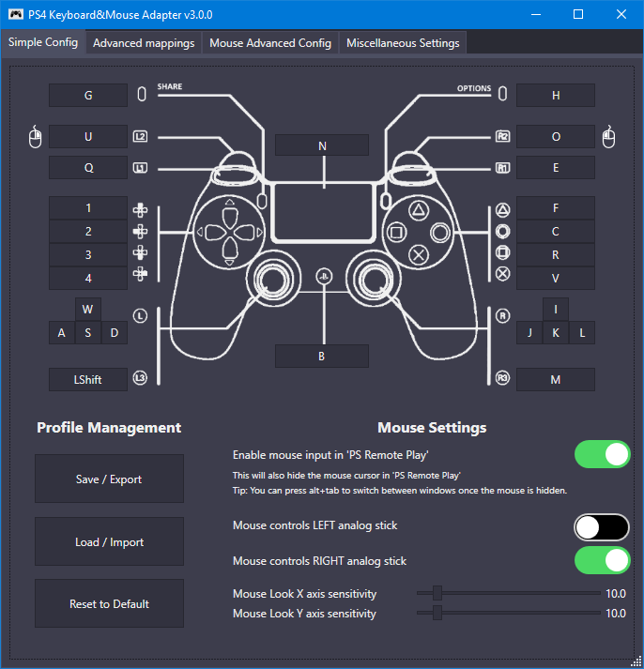Select the M key field for R3

(556, 379)
